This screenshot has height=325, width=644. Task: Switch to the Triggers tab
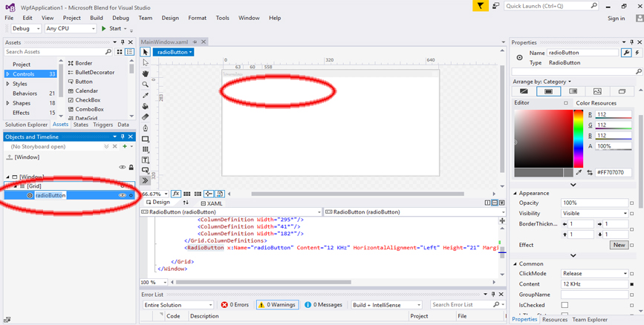click(x=103, y=125)
